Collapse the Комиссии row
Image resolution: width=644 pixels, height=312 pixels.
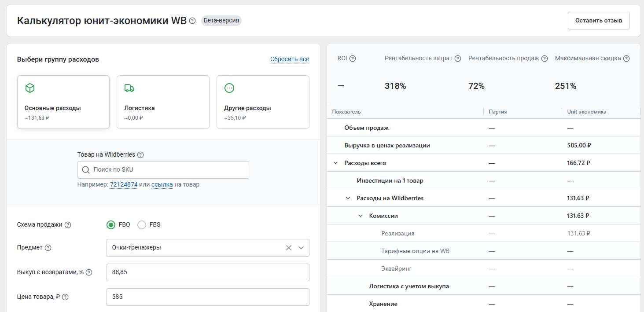pyautogui.click(x=361, y=216)
